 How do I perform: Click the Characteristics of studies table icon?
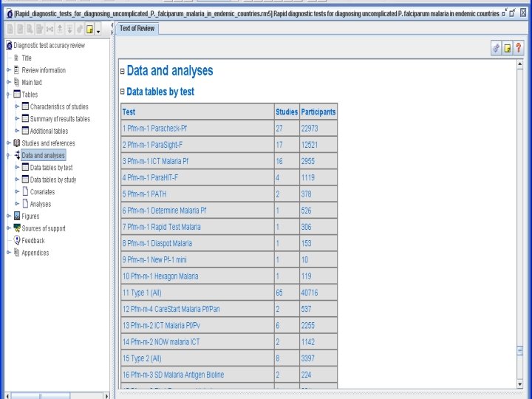click(x=25, y=106)
